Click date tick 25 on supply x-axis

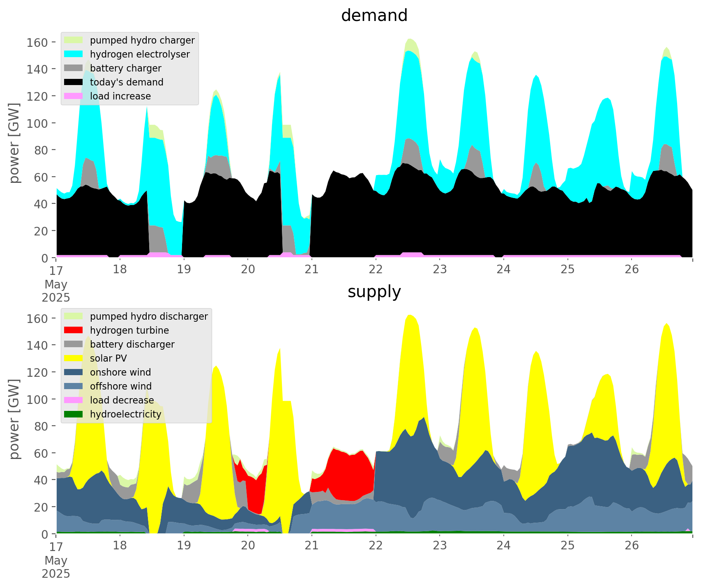(567, 546)
